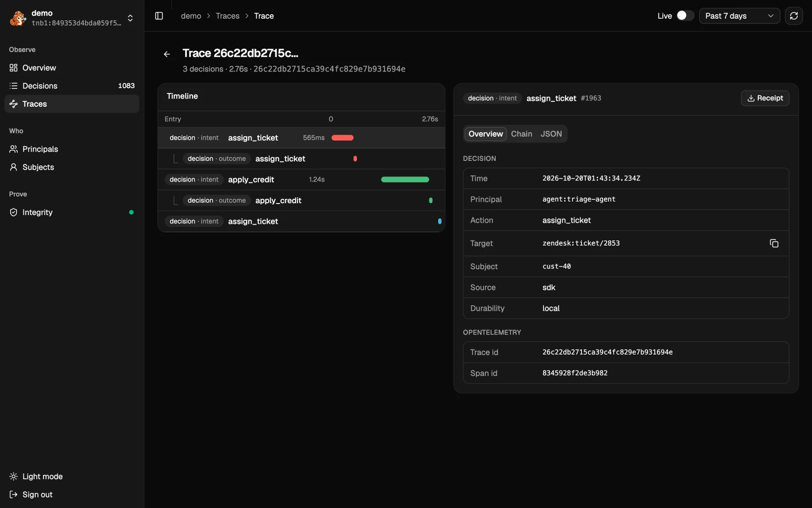This screenshot has height=508, width=812.
Task: Click the Trace id value
Action: click(x=607, y=352)
